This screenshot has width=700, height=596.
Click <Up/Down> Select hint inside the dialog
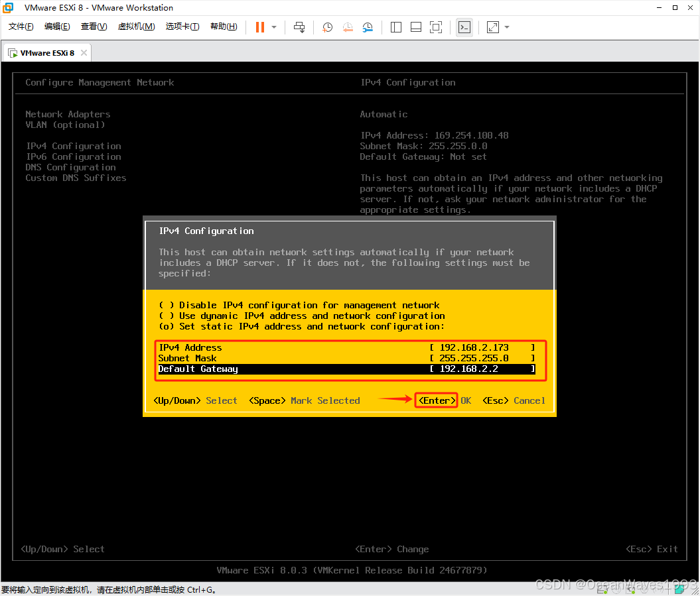click(195, 400)
